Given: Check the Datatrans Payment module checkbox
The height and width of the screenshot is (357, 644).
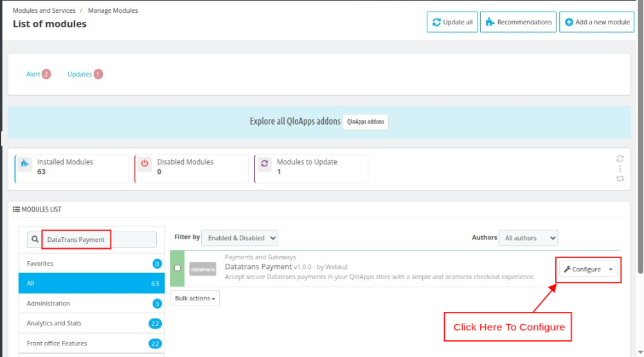Looking at the screenshot, I should tap(177, 268).
